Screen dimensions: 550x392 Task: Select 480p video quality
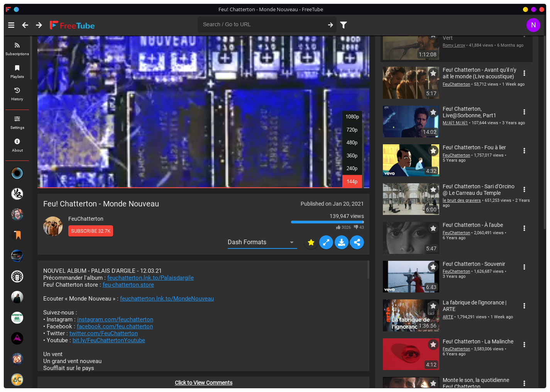click(352, 143)
